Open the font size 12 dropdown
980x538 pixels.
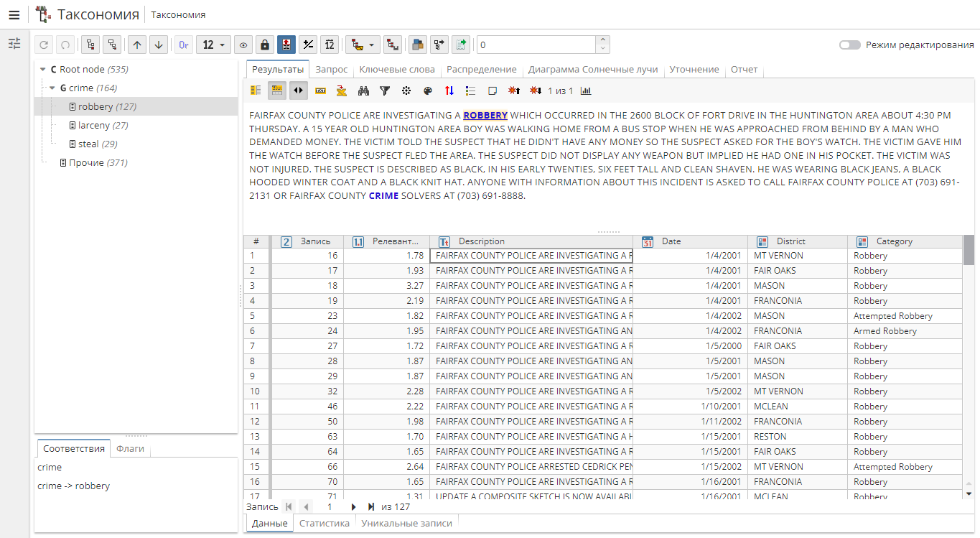[x=213, y=45]
